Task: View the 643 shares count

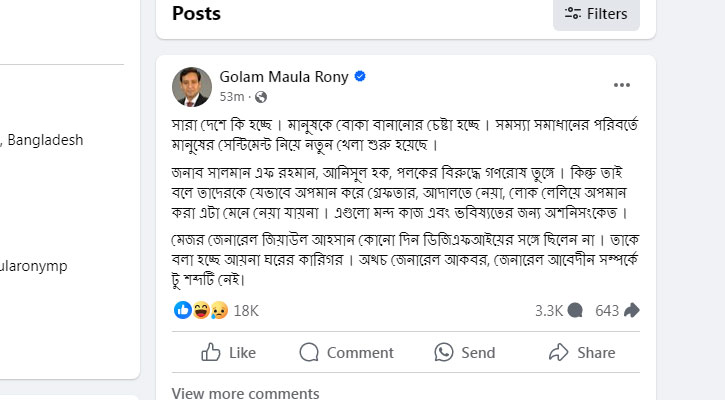Action: pyautogui.click(x=607, y=311)
